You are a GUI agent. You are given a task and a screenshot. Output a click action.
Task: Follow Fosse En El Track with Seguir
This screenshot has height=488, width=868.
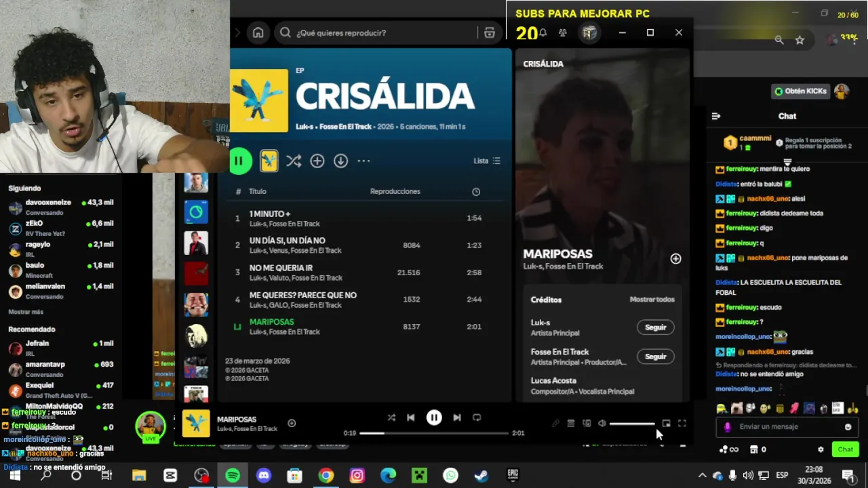(655, 357)
